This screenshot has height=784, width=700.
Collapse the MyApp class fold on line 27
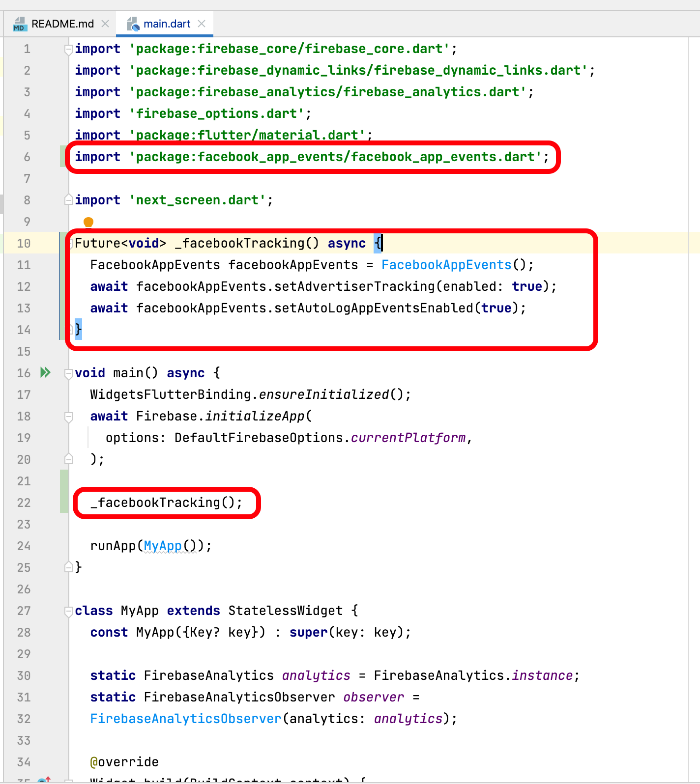point(69,611)
